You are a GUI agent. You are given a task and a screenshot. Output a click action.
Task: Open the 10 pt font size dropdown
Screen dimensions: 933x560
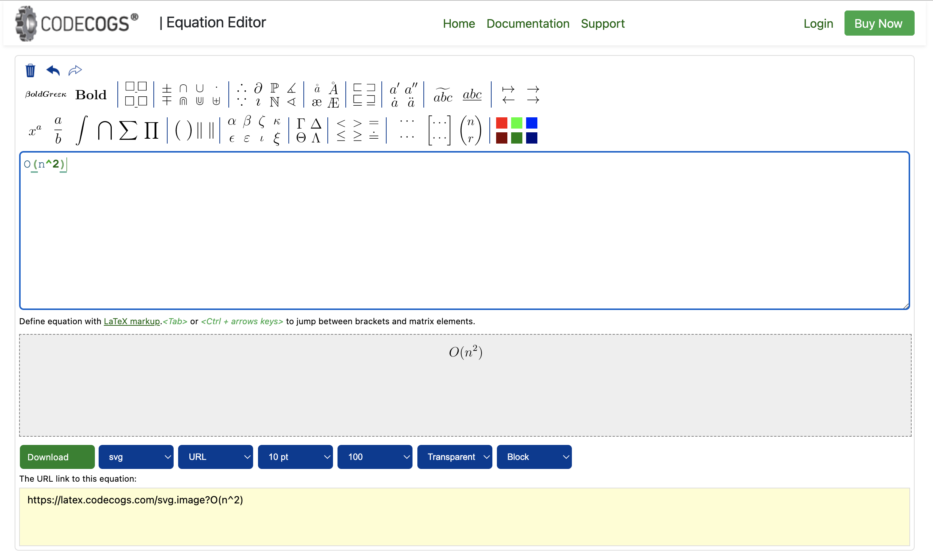[x=295, y=457]
